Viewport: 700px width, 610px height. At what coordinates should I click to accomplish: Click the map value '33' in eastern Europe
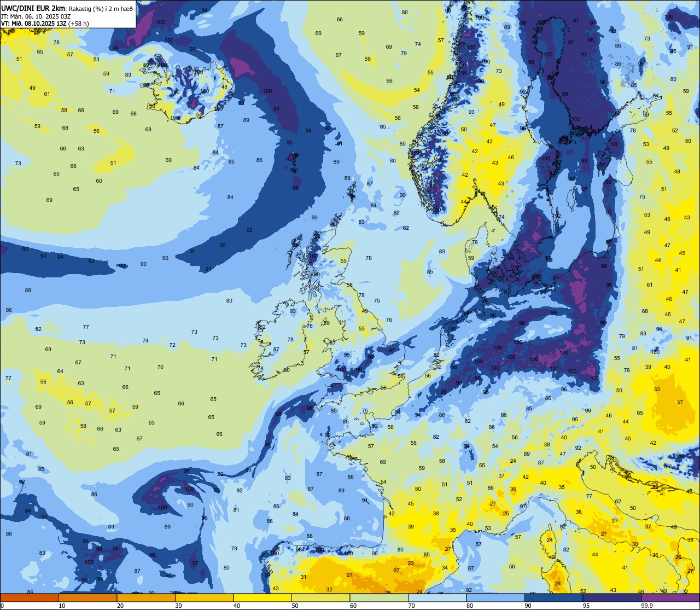coord(657,390)
